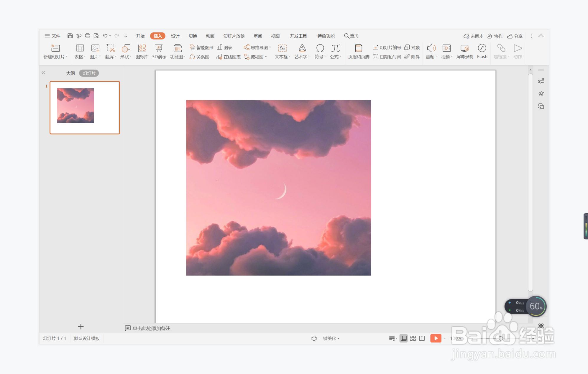The height and width of the screenshot is (374, 588).
Task: Insert video (视频)
Action: pos(446,52)
